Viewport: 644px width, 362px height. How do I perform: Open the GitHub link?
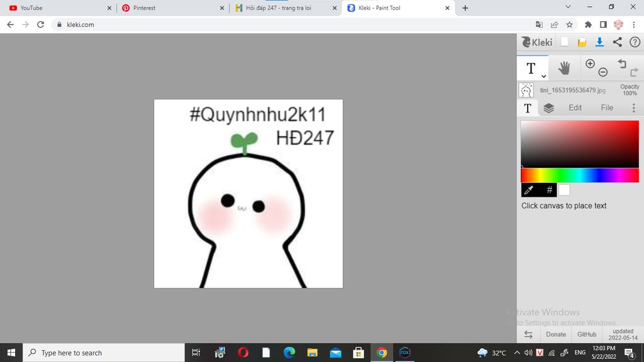[x=587, y=334]
